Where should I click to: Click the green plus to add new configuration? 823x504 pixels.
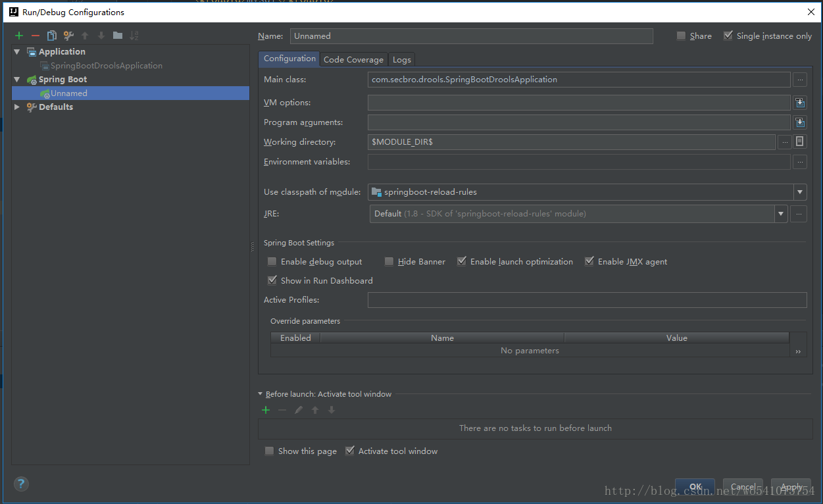[19, 36]
